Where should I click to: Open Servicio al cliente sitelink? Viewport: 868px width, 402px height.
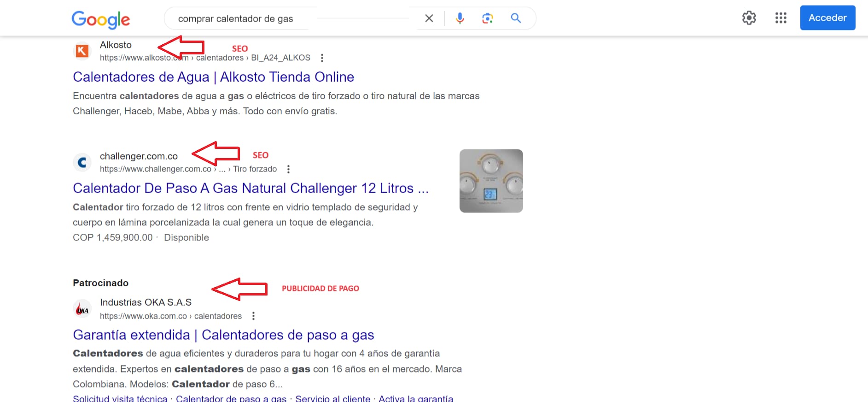click(x=332, y=399)
